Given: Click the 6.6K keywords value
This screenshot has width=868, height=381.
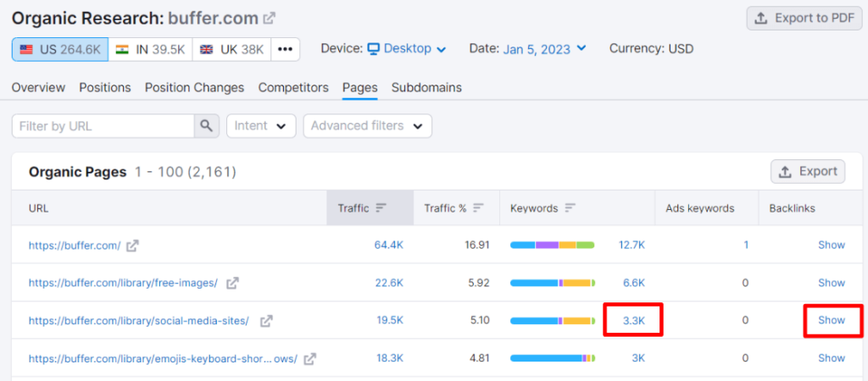Looking at the screenshot, I should pos(634,283).
